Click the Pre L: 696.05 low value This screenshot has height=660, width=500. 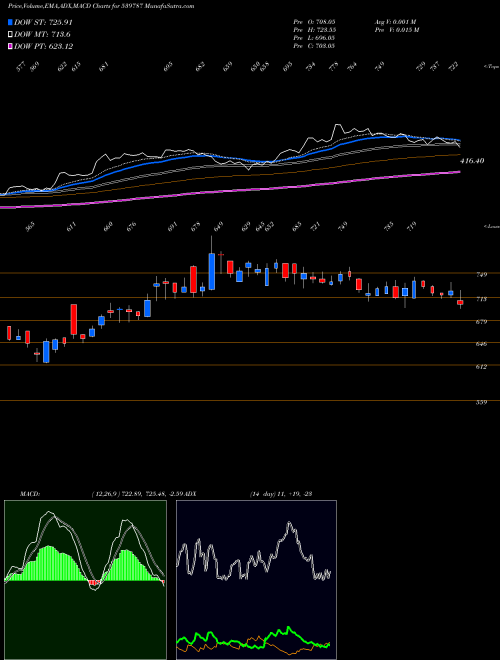(314, 38)
